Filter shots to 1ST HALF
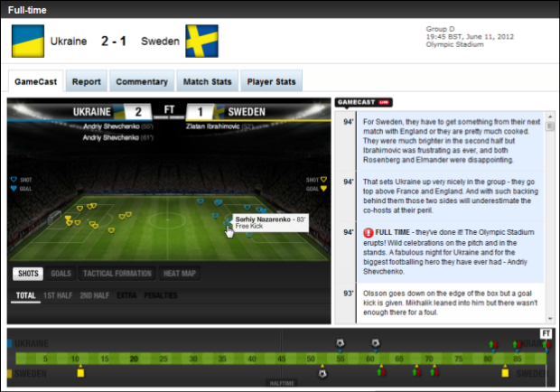Image resolution: width=560 pixels, height=392 pixels. (58, 295)
